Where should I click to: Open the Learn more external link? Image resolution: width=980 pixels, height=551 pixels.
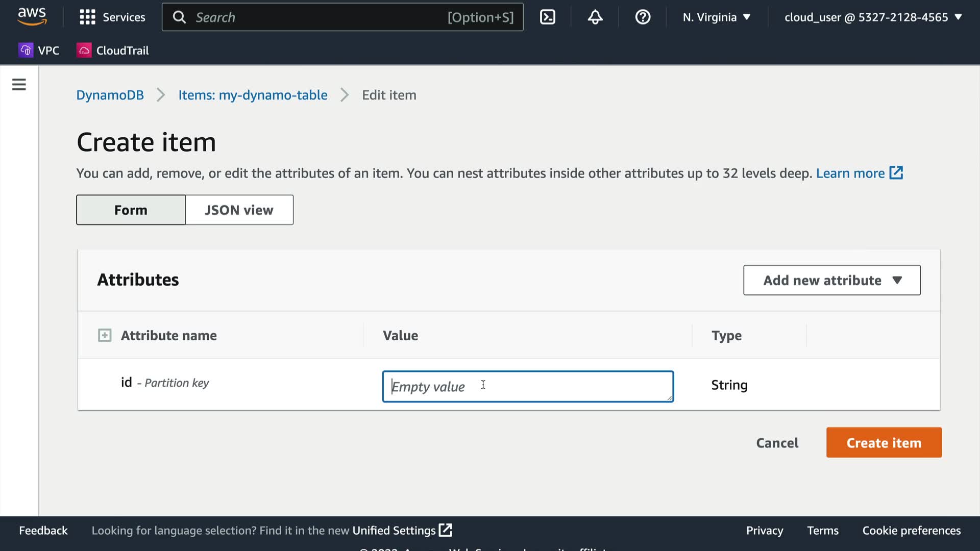tap(859, 173)
